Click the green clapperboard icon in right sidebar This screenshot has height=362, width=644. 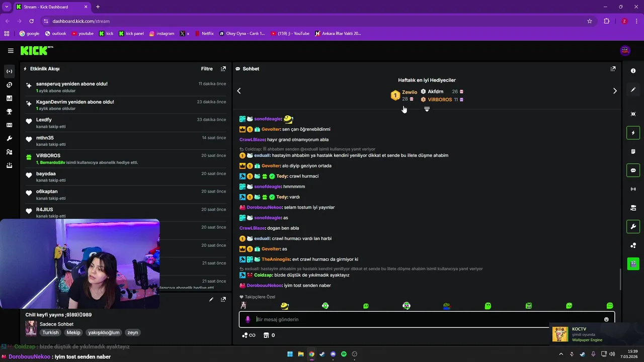pos(633,263)
